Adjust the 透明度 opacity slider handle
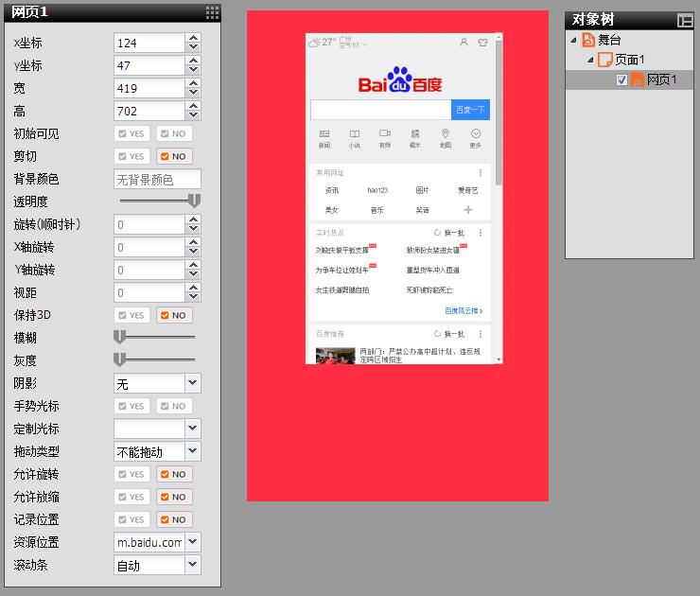 (x=194, y=201)
